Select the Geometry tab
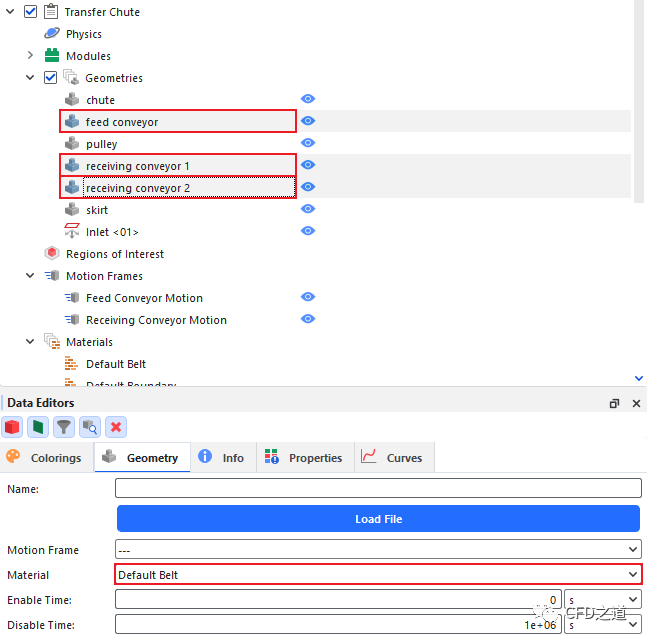Viewport: 647px width, 641px height. click(x=142, y=457)
